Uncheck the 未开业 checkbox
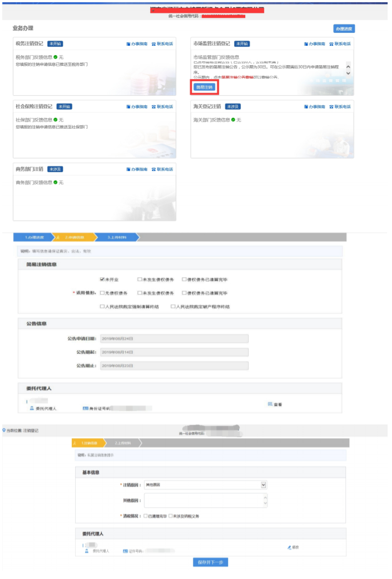Screen dimensions: 392x579 pos(102,279)
